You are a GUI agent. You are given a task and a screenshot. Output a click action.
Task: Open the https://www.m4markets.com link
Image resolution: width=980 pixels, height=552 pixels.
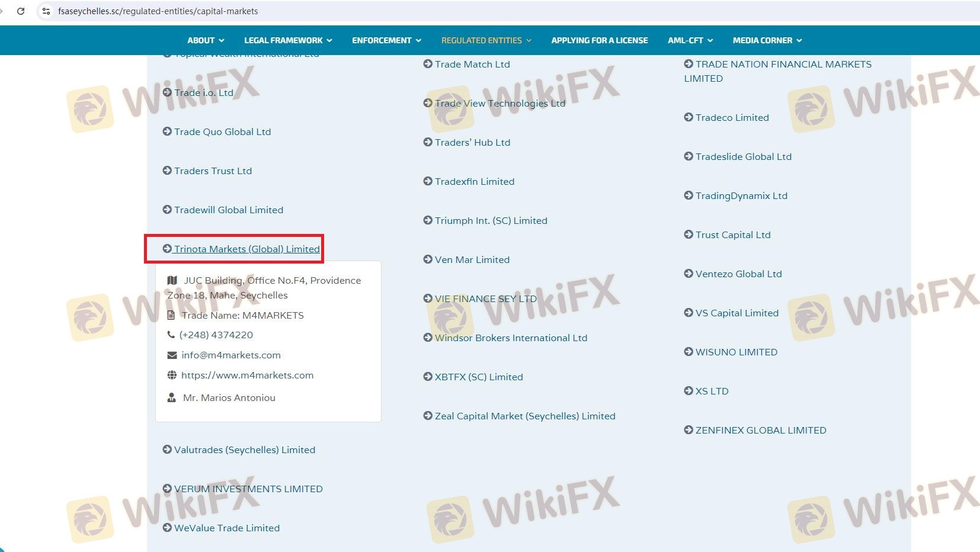[x=247, y=375]
